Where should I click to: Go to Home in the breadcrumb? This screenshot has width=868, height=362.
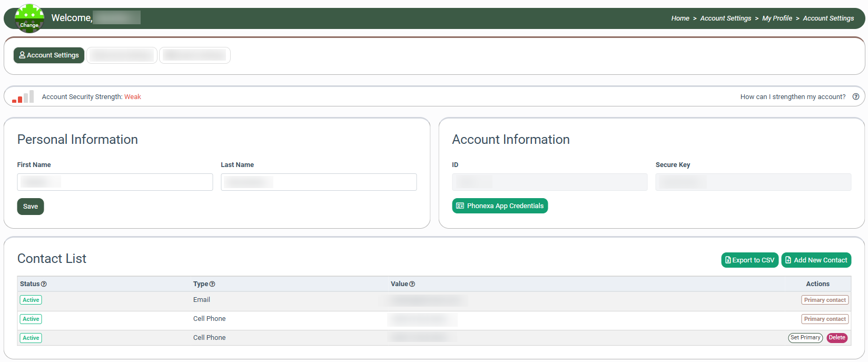pyautogui.click(x=680, y=18)
